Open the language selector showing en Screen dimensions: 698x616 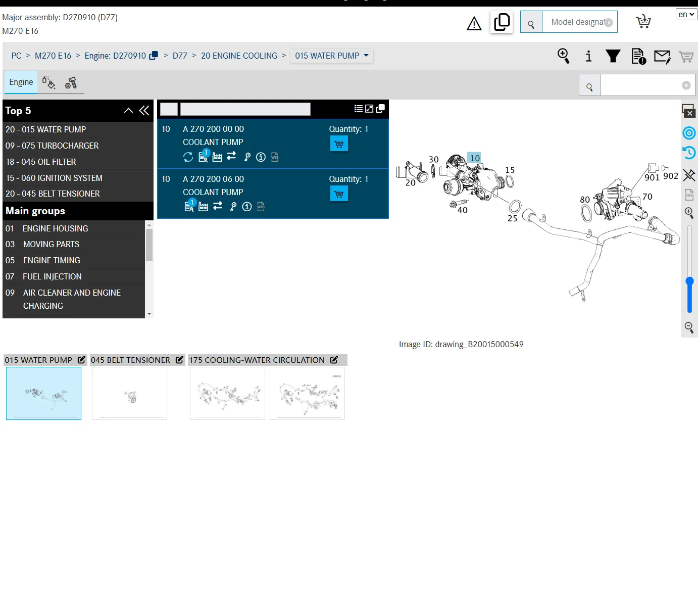(x=686, y=14)
